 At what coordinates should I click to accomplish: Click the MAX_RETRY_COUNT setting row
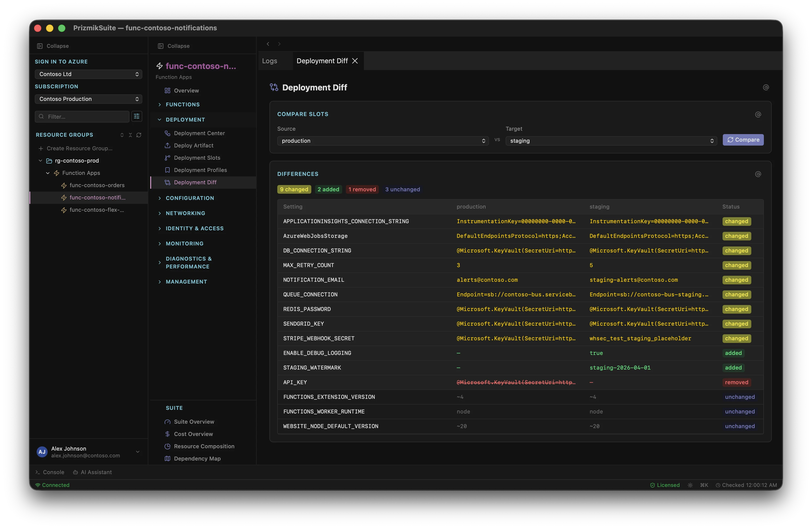click(x=520, y=265)
